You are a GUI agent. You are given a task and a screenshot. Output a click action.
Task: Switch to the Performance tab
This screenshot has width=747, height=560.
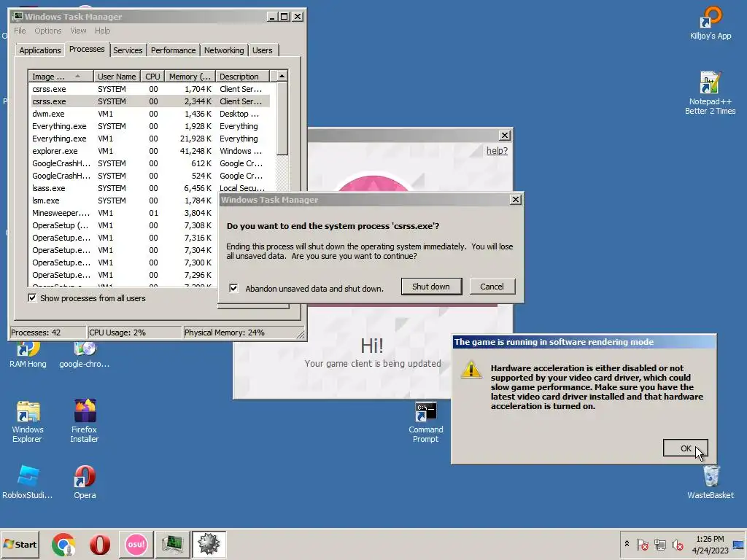(174, 50)
